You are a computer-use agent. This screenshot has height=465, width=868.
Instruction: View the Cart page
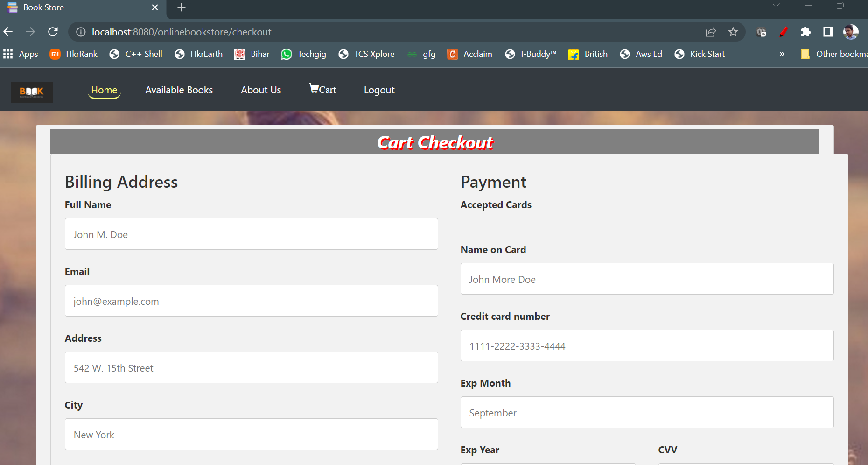[322, 89]
